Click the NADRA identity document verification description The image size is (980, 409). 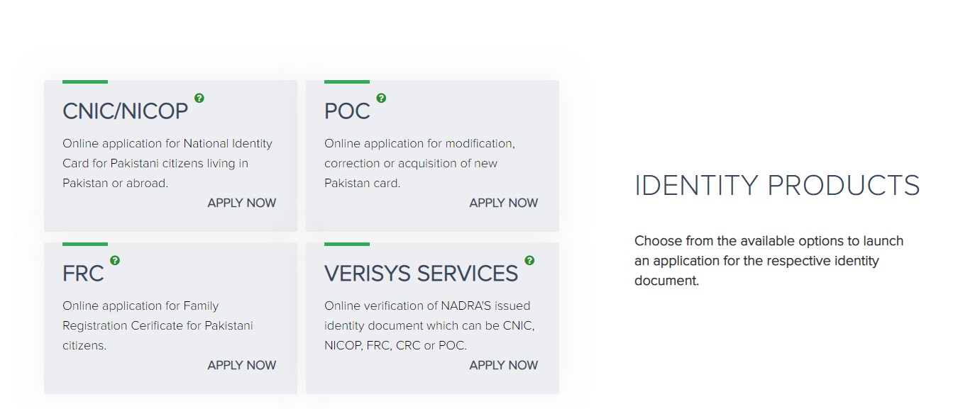429,325
